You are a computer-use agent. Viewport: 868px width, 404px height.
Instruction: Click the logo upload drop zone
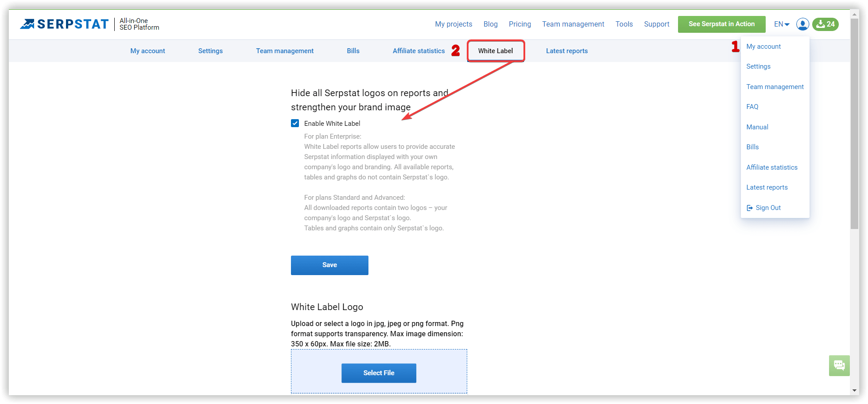pyautogui.click(x=379, y=371)
